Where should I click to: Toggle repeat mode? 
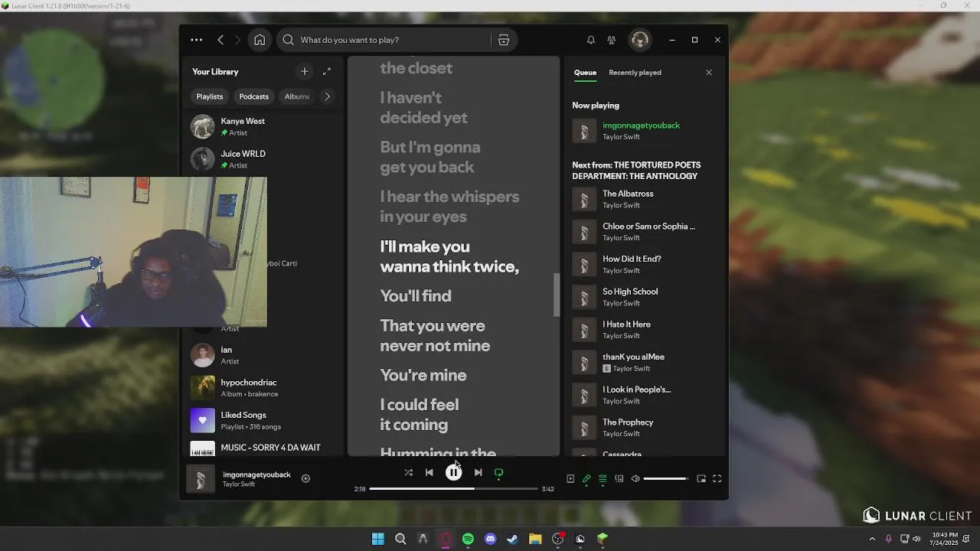(498, 472)
